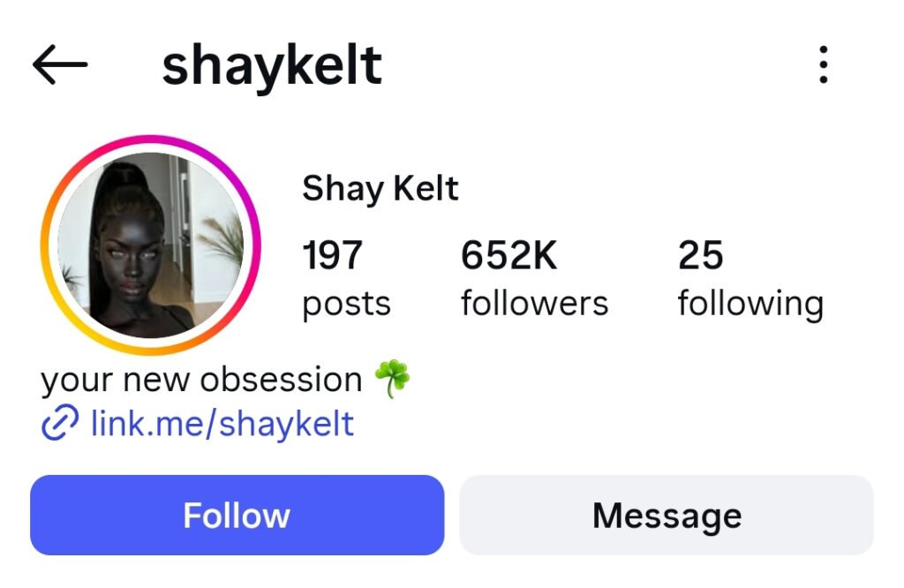Click the 'posts' label
Viewport: 904px width, 588px height.
coord(346,304)
